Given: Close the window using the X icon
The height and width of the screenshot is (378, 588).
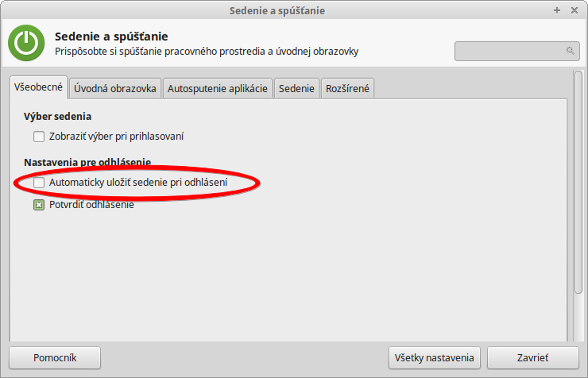Looking at the screenshot, I should pos(574,11).
